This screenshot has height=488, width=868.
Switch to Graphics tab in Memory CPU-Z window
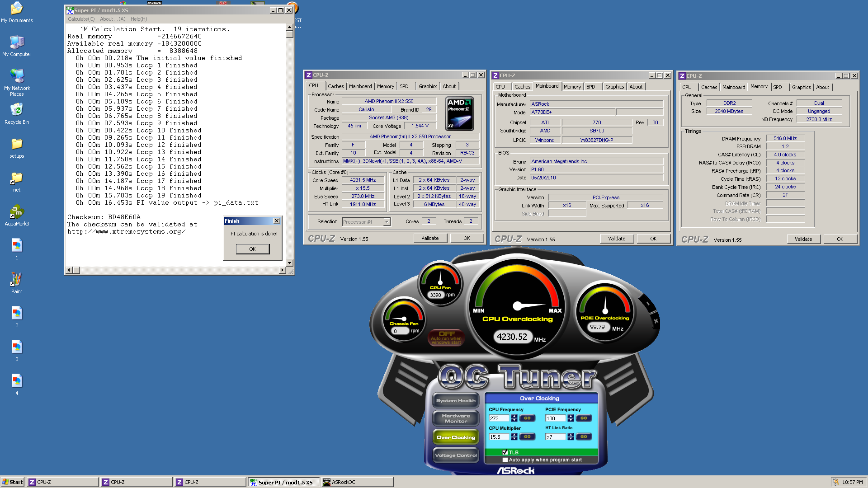[x=801, y=87]
